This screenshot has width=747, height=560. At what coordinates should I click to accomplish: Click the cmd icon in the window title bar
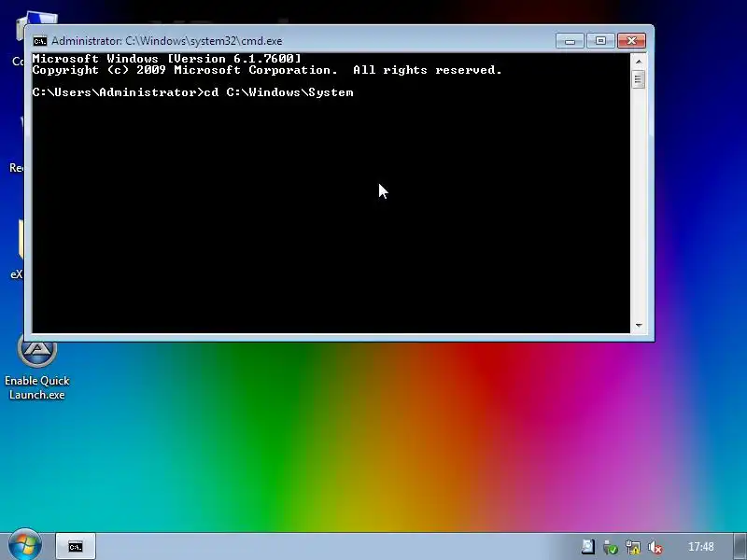tap(40, 41)
